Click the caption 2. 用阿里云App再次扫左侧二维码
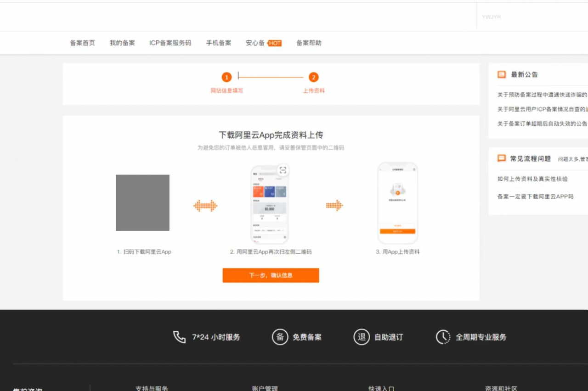Screen dimensions: 588x391 [x=271, y=252]
